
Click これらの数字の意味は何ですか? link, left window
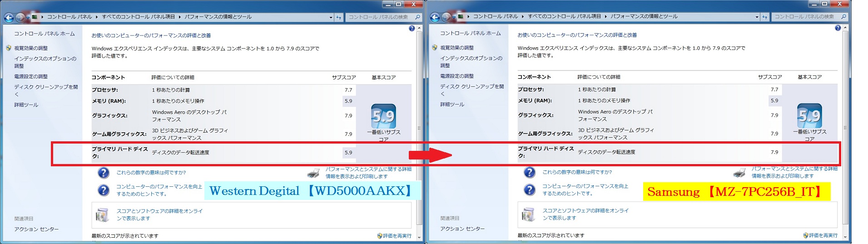tap(151, 173)
